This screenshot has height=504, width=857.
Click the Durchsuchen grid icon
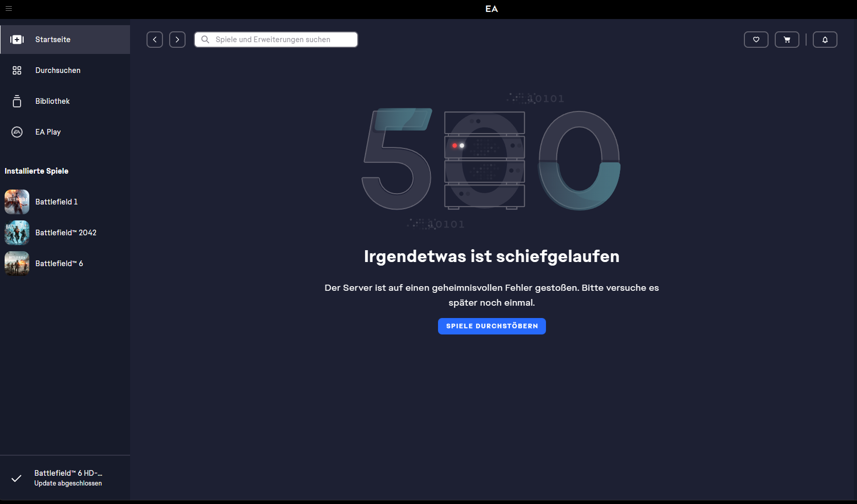point(17,70)
